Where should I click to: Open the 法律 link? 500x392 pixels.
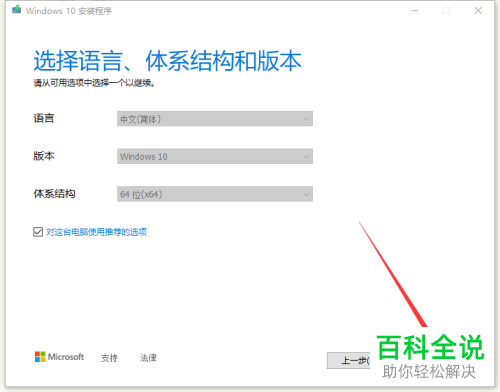(148, 358)
